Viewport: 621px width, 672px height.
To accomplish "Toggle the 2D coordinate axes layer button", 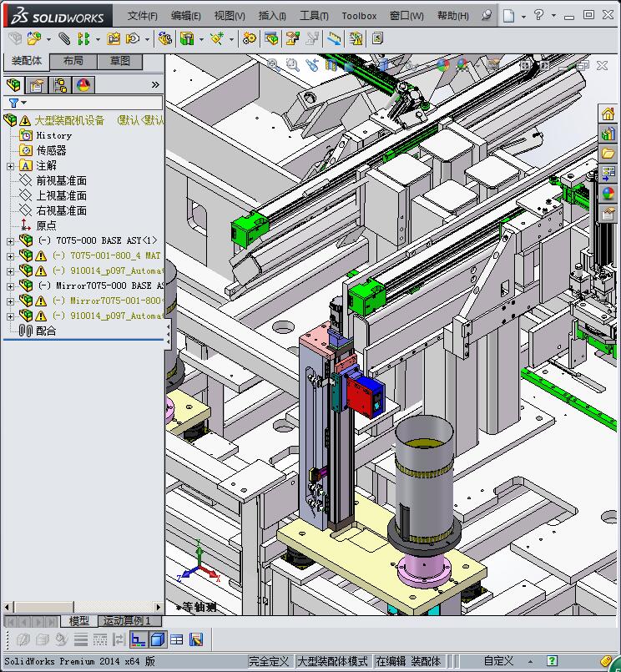I will point(138,639).
